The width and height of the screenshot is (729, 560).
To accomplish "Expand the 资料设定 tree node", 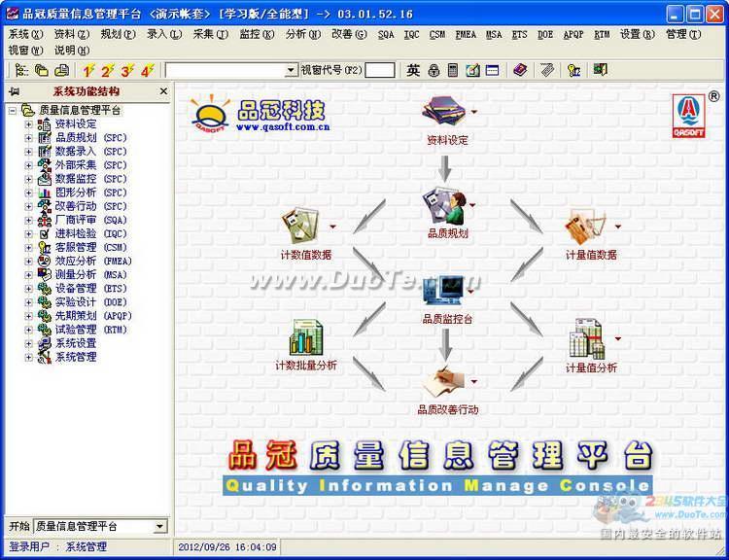I will [28, 124].
